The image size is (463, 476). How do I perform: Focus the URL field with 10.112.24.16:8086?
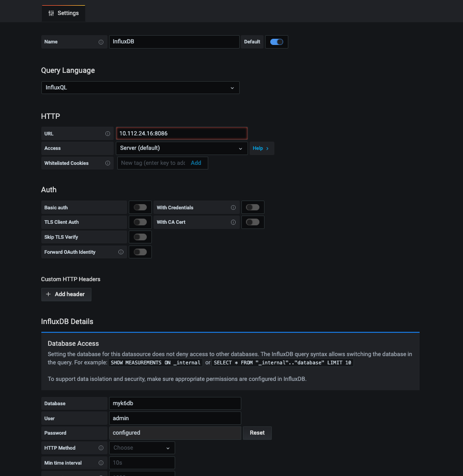[x=181, y=133]
